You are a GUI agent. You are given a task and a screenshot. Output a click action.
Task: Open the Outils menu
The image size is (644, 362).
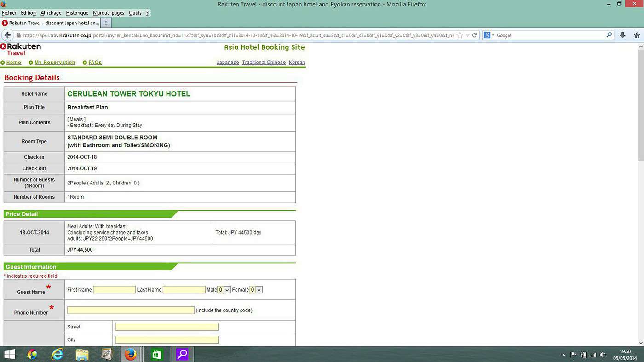point(135,13)
